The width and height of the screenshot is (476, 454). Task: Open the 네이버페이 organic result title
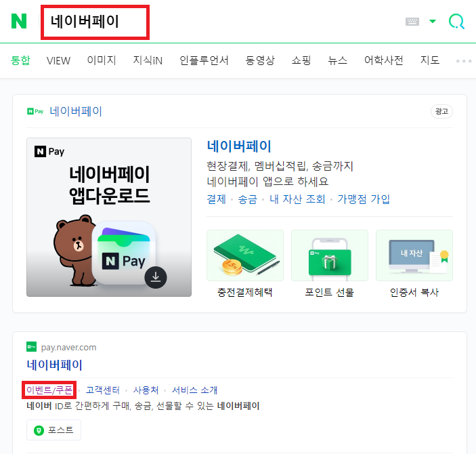tap(54, 365)
